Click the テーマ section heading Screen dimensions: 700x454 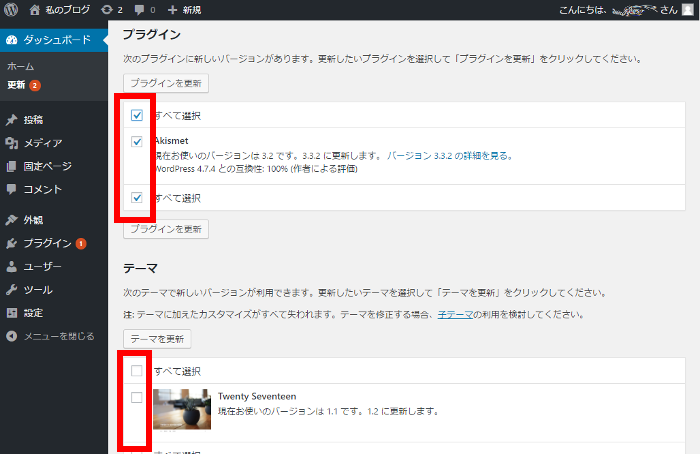(x=140, y=268)
